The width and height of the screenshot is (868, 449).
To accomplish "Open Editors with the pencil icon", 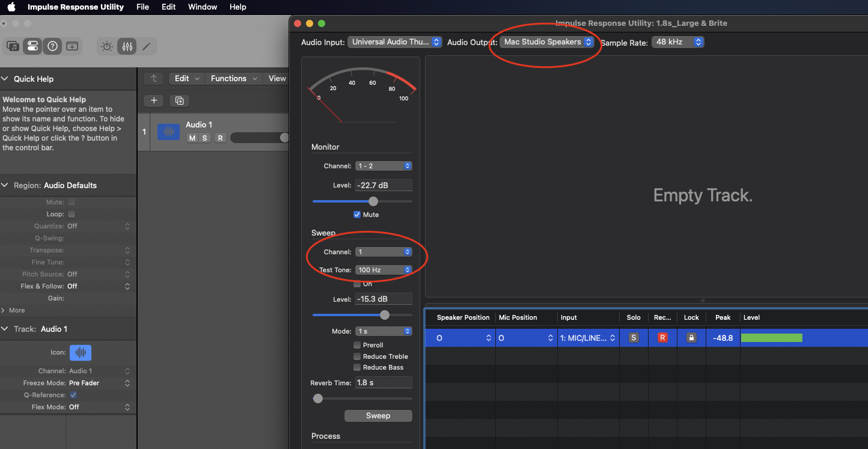I will (146, 46).
